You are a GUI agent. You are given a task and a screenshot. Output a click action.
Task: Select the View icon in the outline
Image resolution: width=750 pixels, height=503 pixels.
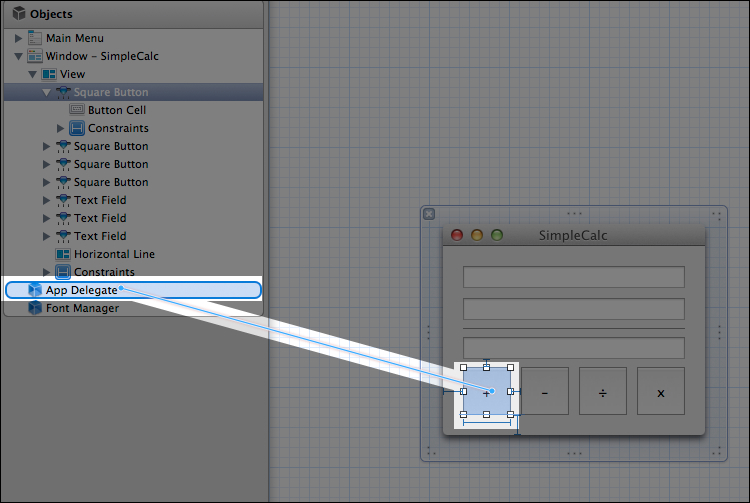49,74
